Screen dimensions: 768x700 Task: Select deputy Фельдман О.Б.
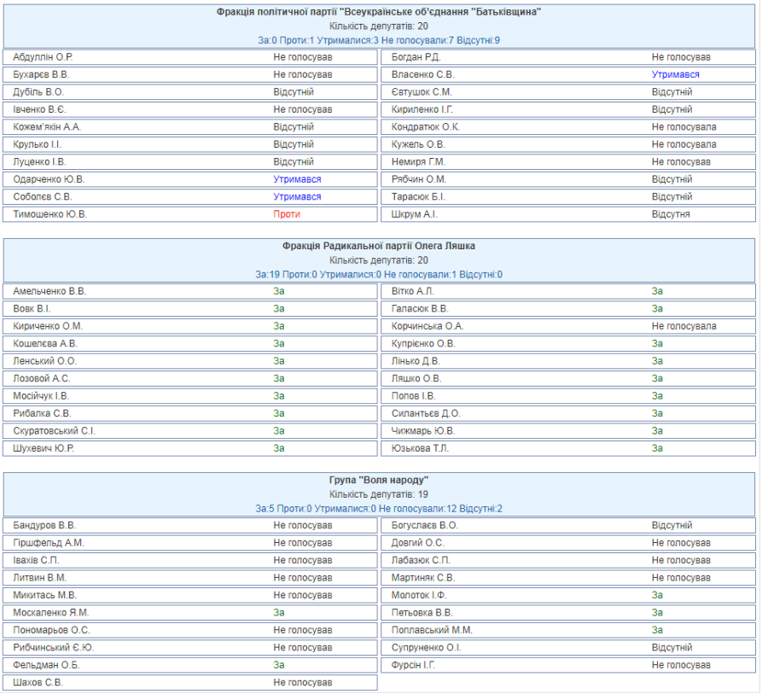pos(46,665)
